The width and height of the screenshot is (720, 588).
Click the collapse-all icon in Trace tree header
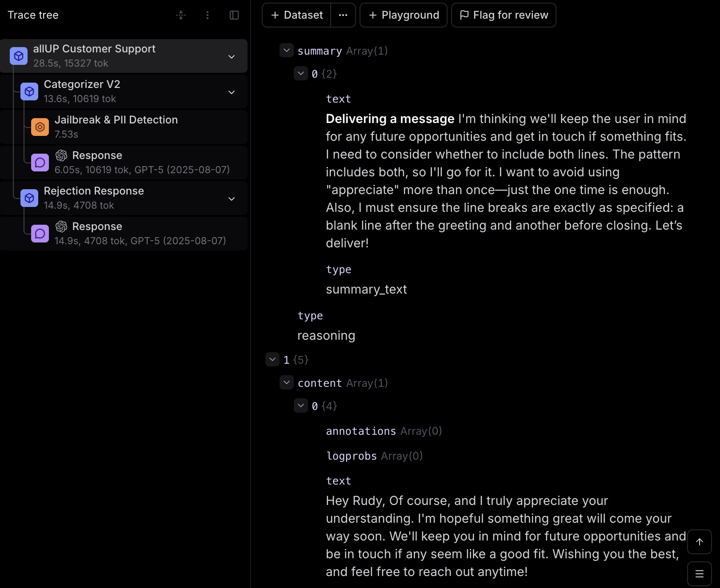point(181,15)
